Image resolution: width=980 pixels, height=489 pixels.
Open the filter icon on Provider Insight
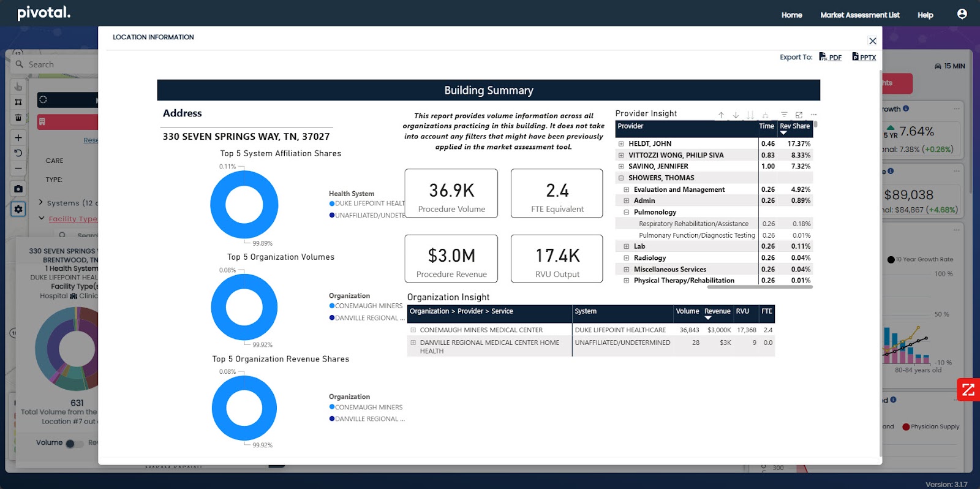784,115
